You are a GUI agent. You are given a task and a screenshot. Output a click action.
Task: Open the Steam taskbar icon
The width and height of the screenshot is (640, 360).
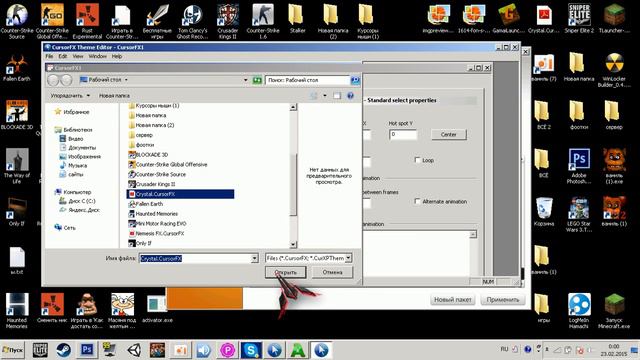point(63,350)
